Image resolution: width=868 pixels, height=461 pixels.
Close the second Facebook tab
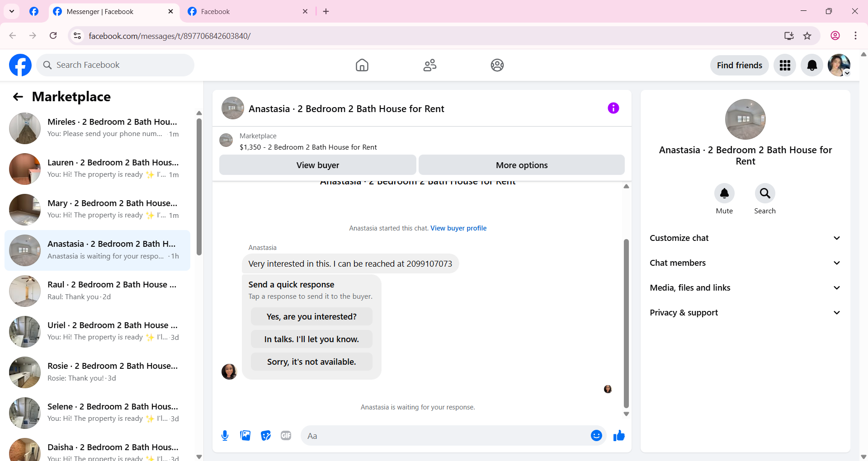pos(305,11)
